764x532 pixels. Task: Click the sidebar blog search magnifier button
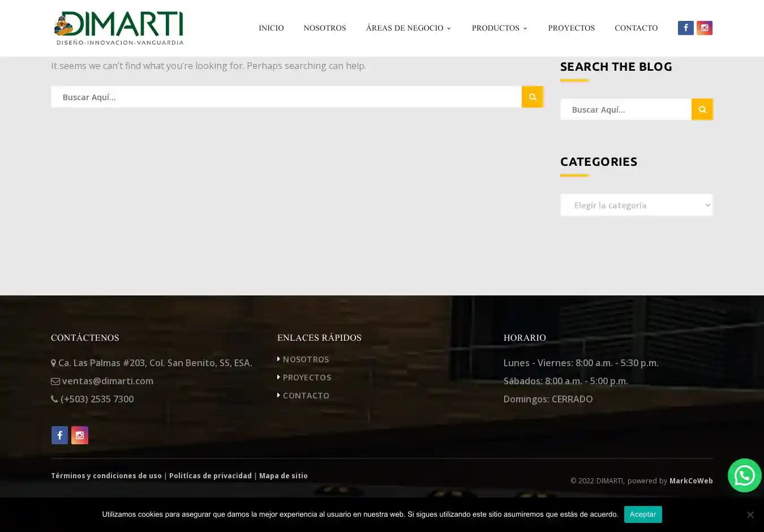[702, 109]
